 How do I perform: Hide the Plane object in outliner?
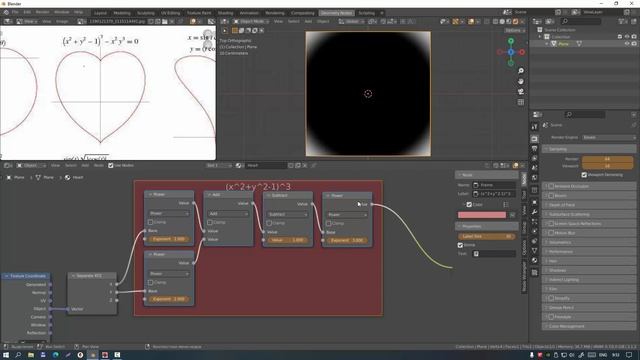coord(627,44)
